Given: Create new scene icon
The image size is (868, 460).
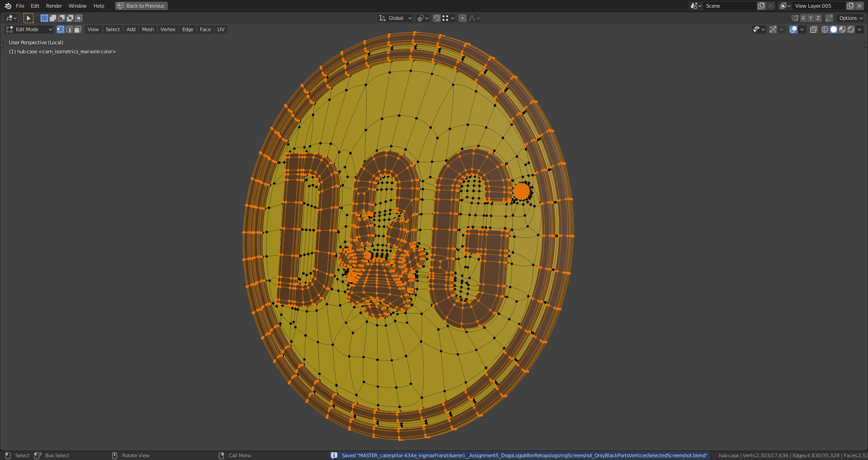Looking at the screenshot, I should tap(761, 6).
